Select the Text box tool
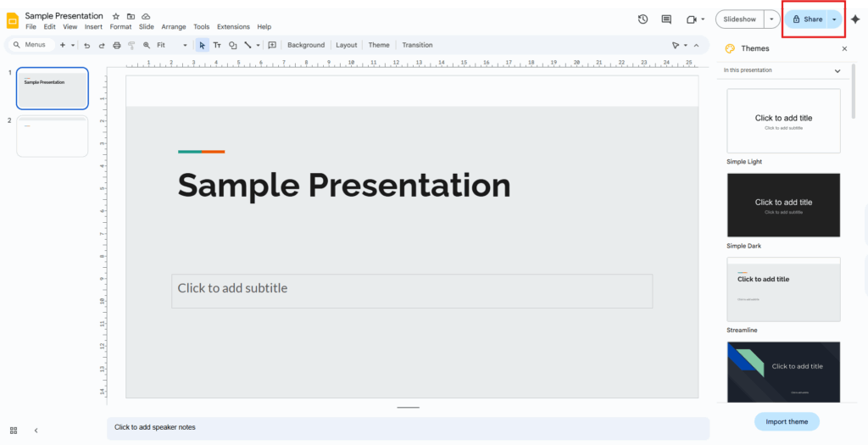 (217, 45)
